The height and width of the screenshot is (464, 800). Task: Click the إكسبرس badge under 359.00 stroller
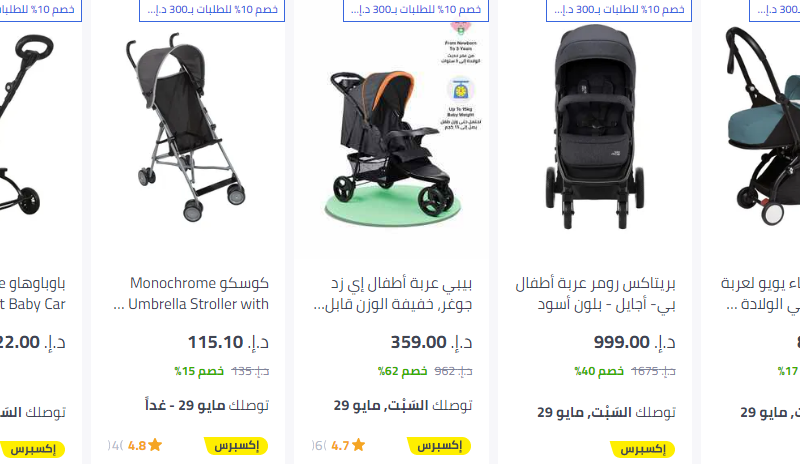pos(439,446)
